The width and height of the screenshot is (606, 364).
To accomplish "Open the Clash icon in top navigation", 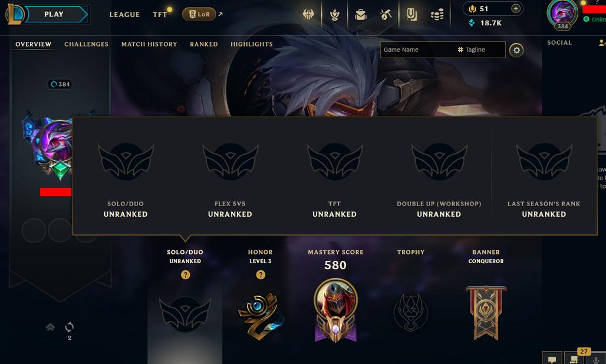I will coord(308,15).
